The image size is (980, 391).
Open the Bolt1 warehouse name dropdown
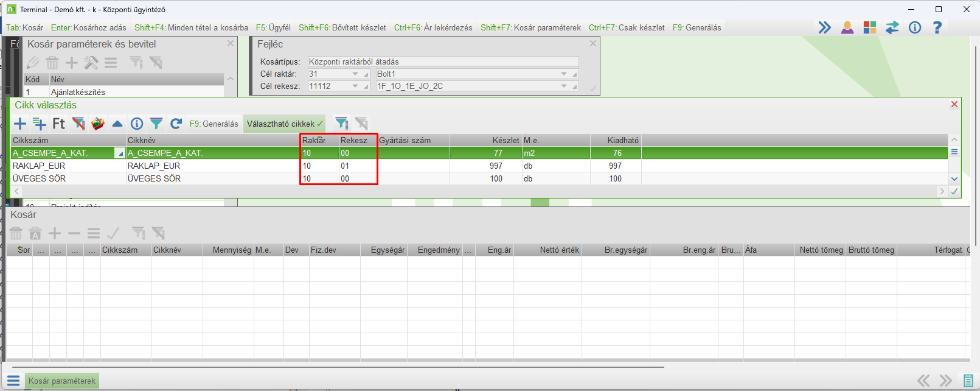point(564,74)
